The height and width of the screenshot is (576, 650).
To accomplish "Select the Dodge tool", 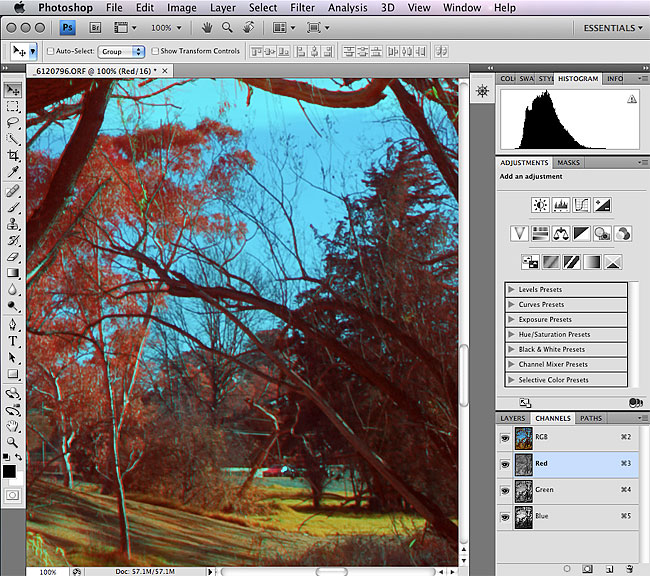I will pos(13,306).
